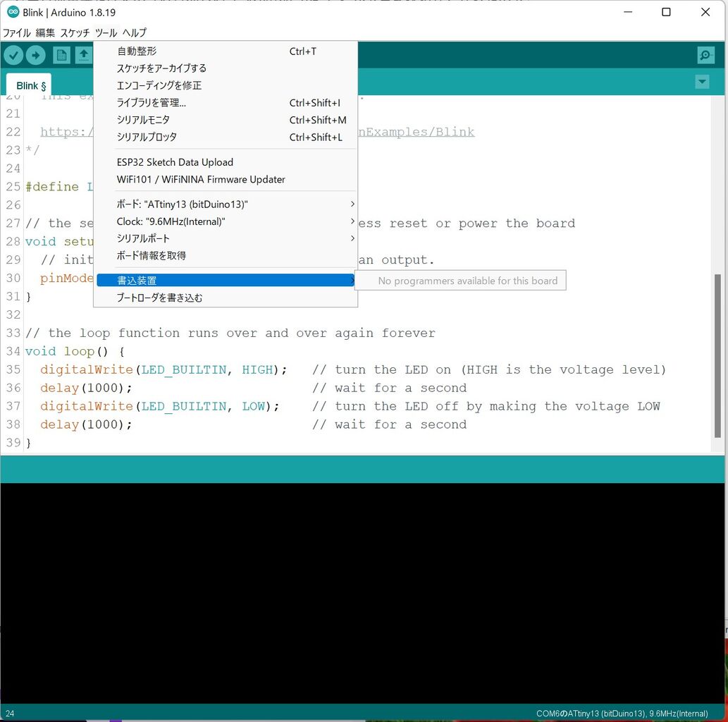Choose ボード情報を取得
This screenshot has height=722, width=728.
pyautogui.click(x=226, y=255)
